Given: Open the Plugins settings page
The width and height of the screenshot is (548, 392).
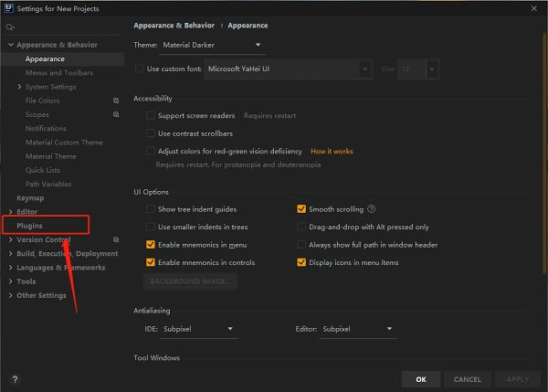Looking at the screenshot, I should (x=29, y=226).
